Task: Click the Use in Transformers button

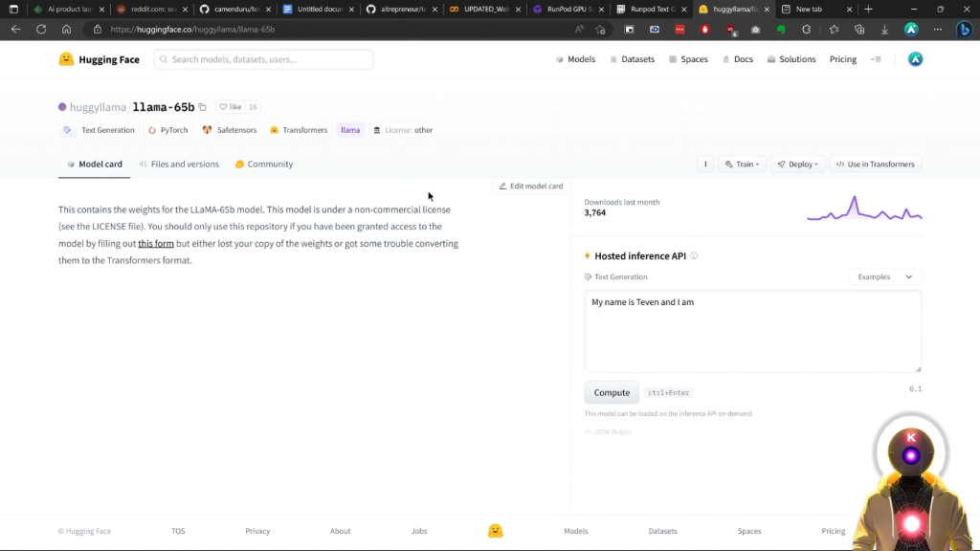Action: click(875, 165)
